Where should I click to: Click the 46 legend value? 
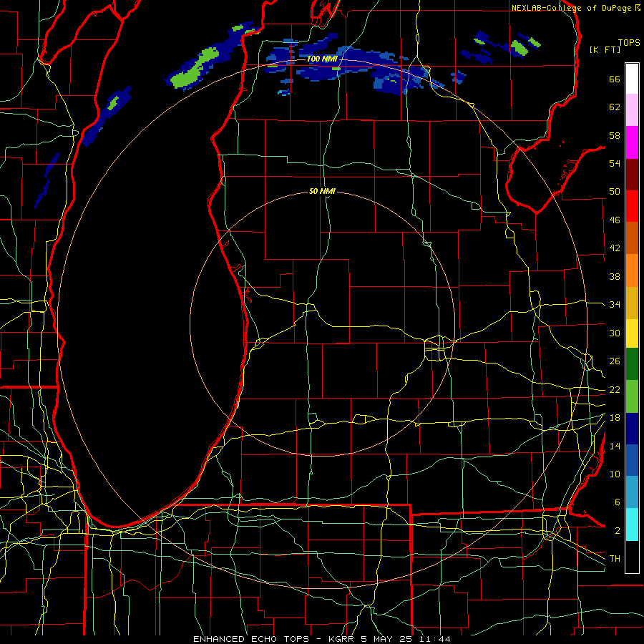(615, 220)
